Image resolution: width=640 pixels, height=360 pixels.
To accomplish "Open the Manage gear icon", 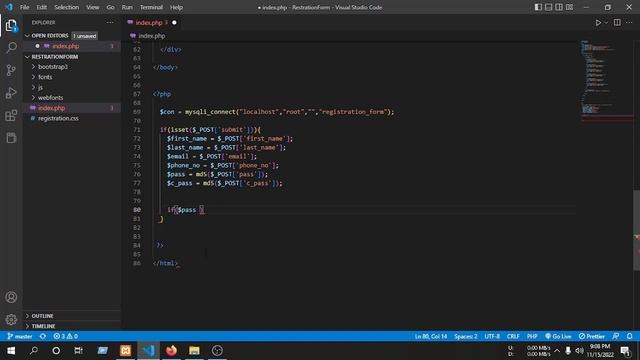I will 11,319.
